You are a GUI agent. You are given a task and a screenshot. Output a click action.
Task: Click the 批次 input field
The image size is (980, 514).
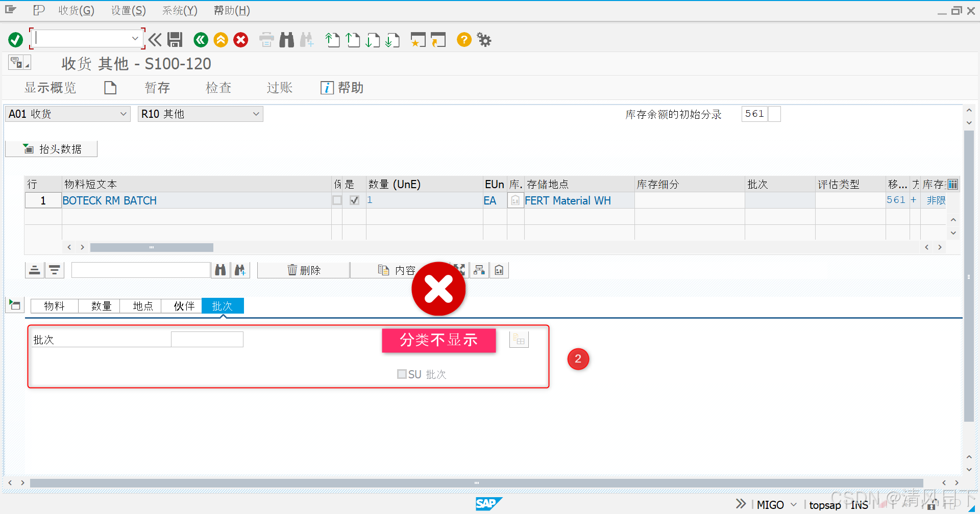(x=207, y=340)
